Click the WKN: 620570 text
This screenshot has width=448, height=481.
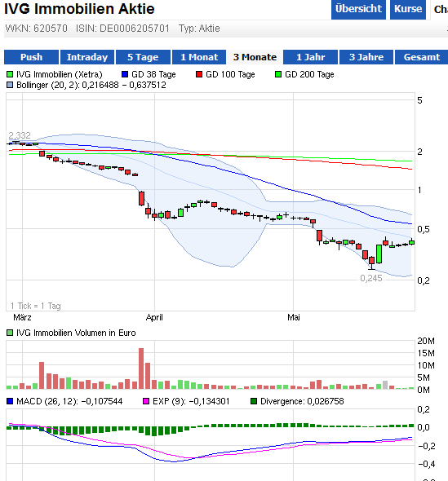pyautogui.click(x=36, y=29)
